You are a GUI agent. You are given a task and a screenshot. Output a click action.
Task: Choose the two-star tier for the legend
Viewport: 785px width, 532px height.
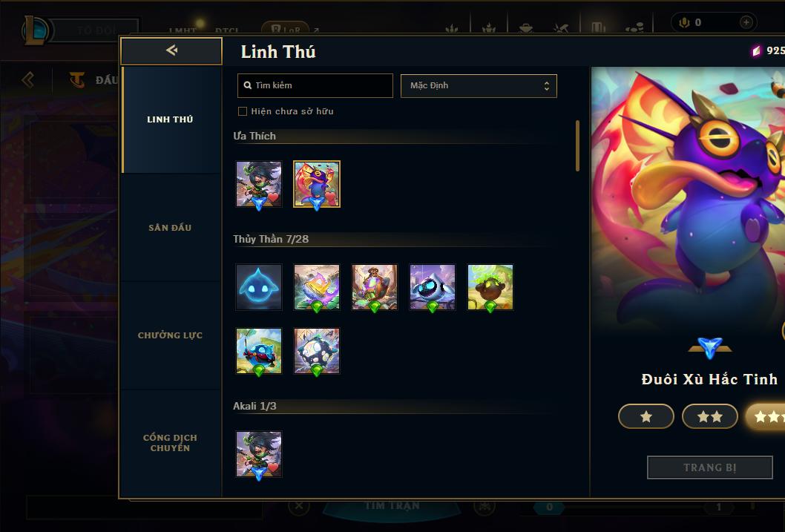tap(710, 416)
